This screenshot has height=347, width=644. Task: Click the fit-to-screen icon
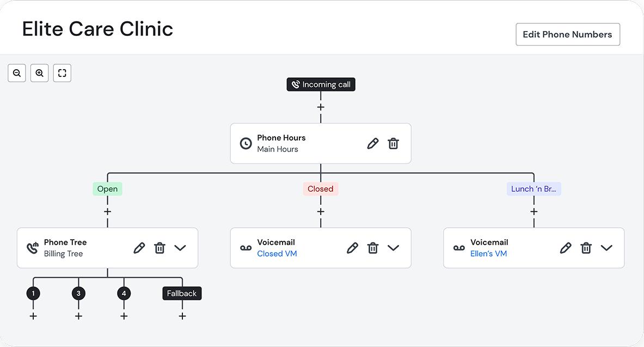coord(62,73)
